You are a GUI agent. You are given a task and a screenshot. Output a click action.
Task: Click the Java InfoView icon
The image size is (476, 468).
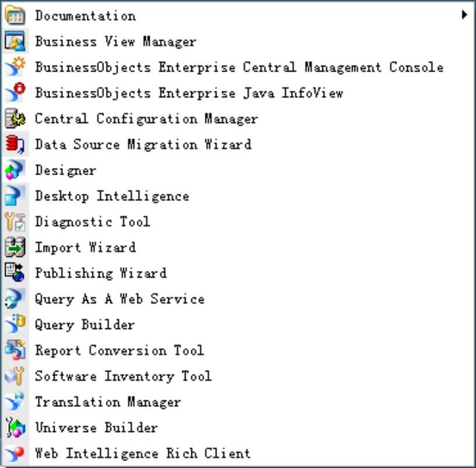(15, 93)
